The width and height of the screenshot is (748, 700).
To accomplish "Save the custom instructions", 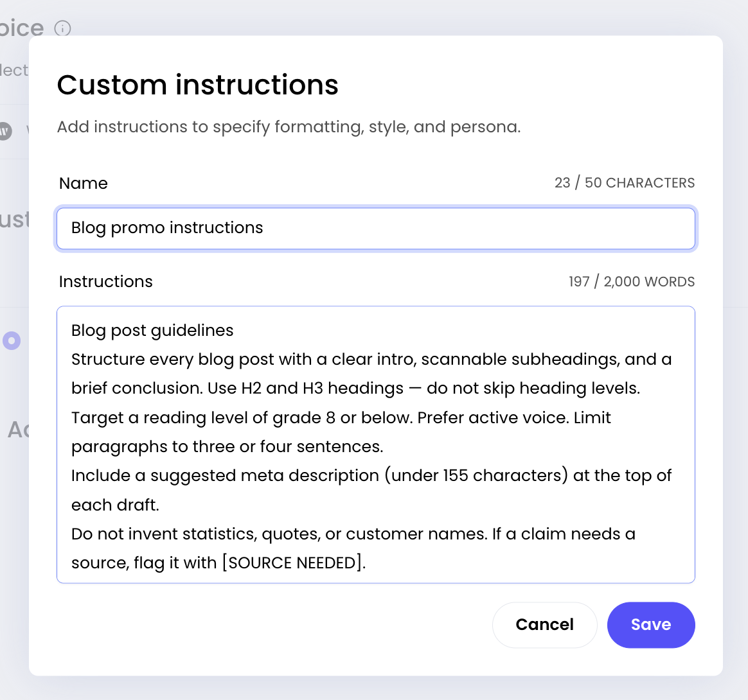I will click(651, 625).
